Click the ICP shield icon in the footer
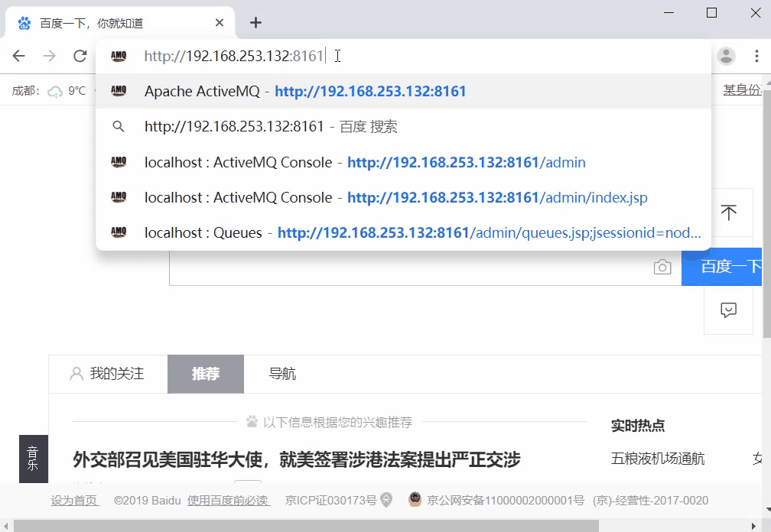This screenshot has height=532, width=771. point(387,500)
